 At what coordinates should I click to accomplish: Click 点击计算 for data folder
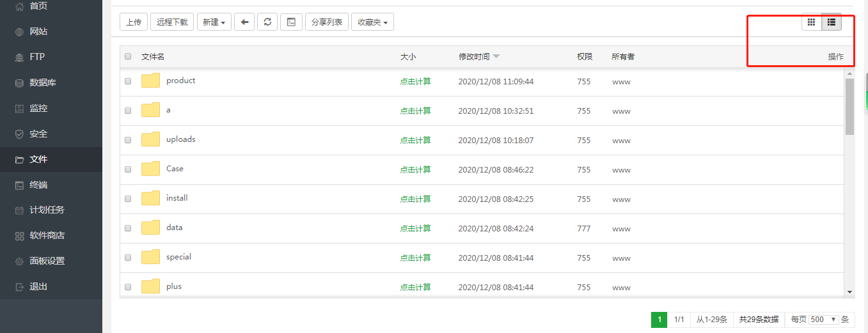pyautogui.click(x=416, y=229)
